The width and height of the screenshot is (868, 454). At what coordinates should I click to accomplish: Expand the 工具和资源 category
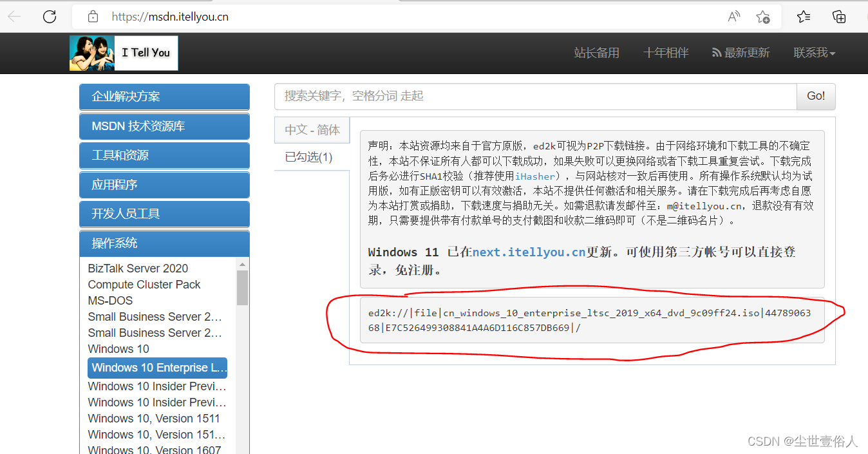[164, 155]
